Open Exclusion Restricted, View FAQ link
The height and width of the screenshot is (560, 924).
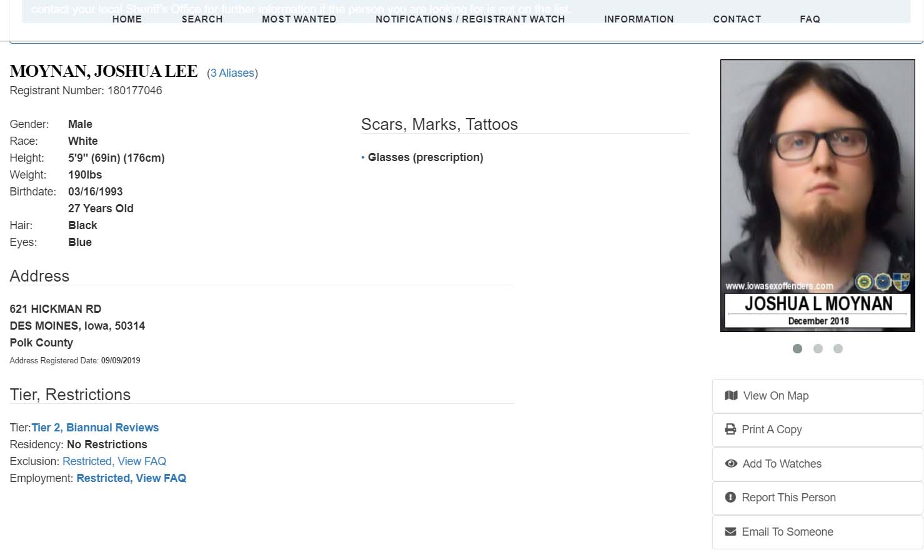pyautogui.click(x=114, y=461)
